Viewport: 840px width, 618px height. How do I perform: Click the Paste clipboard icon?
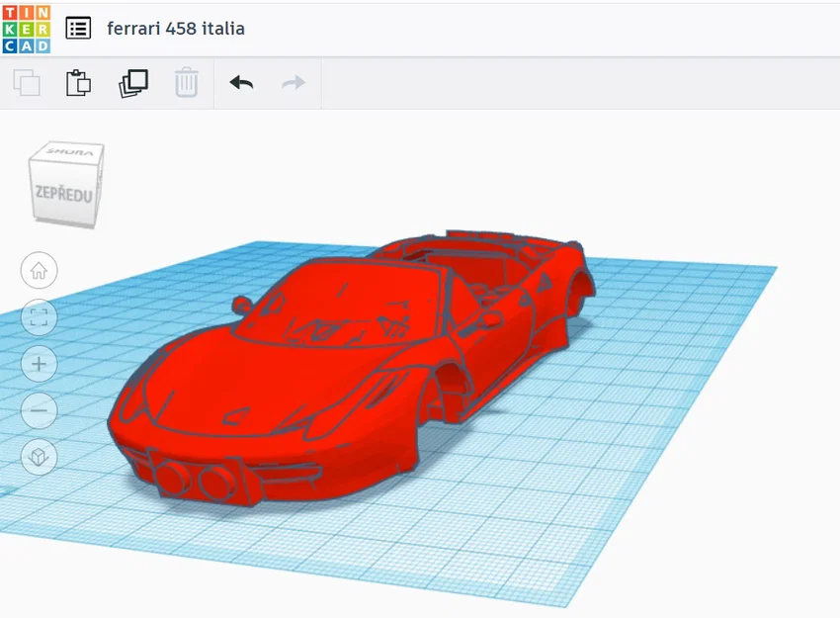click(x=78, y=82)
